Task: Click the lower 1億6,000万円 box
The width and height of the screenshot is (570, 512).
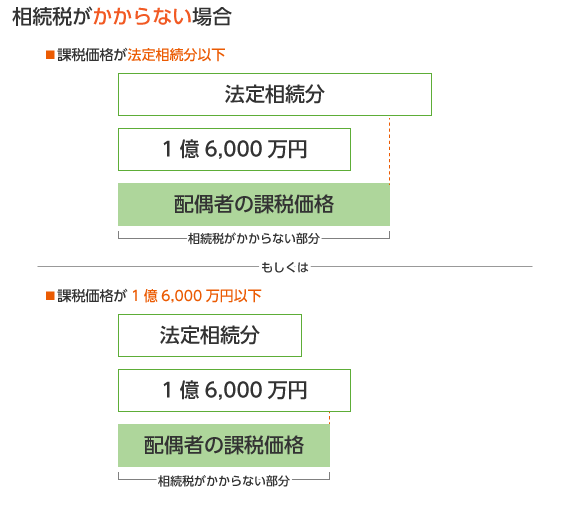Action: click(x=234, y=390)
